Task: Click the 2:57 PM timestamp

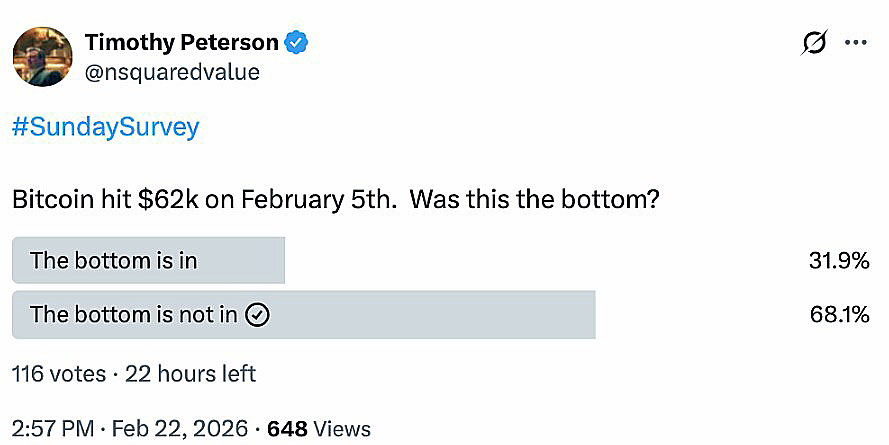Action: (x=49, y=429)
